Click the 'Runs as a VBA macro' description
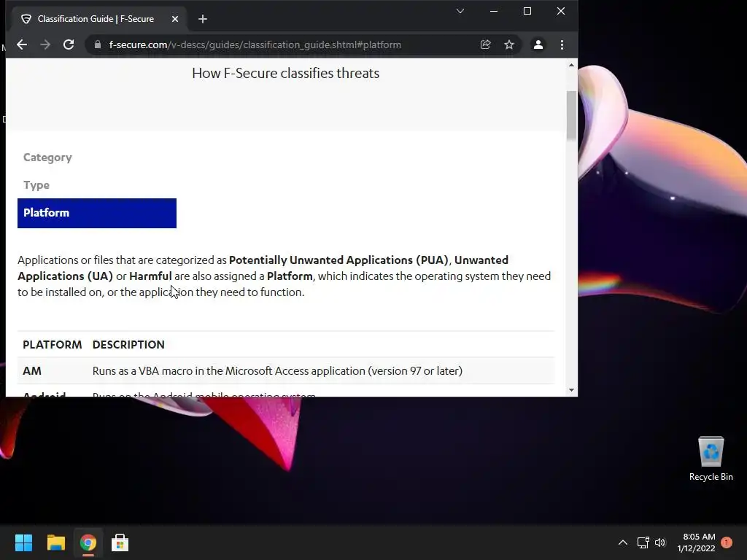Viewport: 747px width, 560px height. [277, 371]
